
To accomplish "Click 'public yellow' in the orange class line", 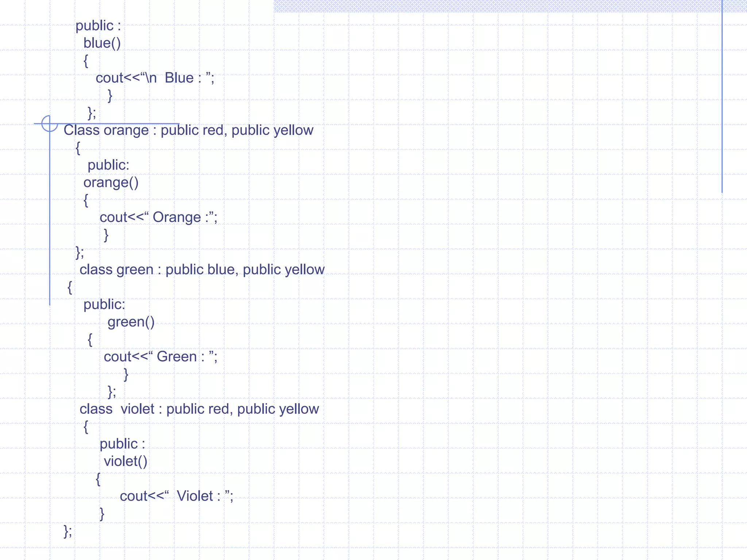I will 272,130.
